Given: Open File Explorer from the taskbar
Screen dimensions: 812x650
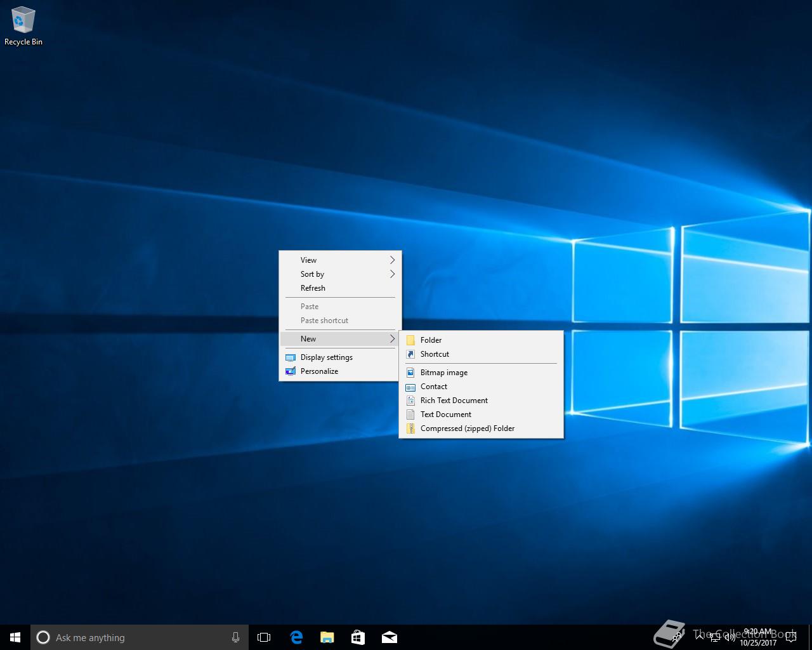Looking at the screenshot, I should (x=327, y=637).
